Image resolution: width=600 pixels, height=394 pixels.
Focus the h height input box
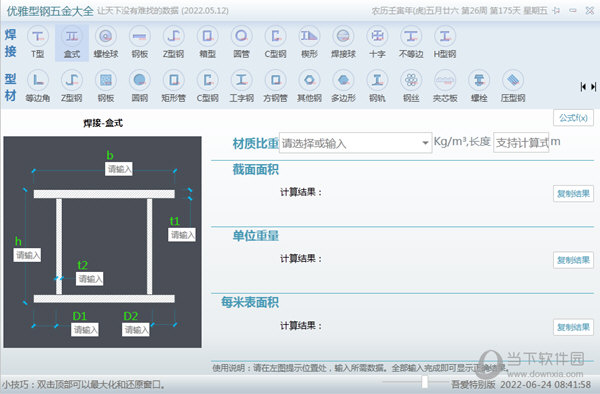27,255
